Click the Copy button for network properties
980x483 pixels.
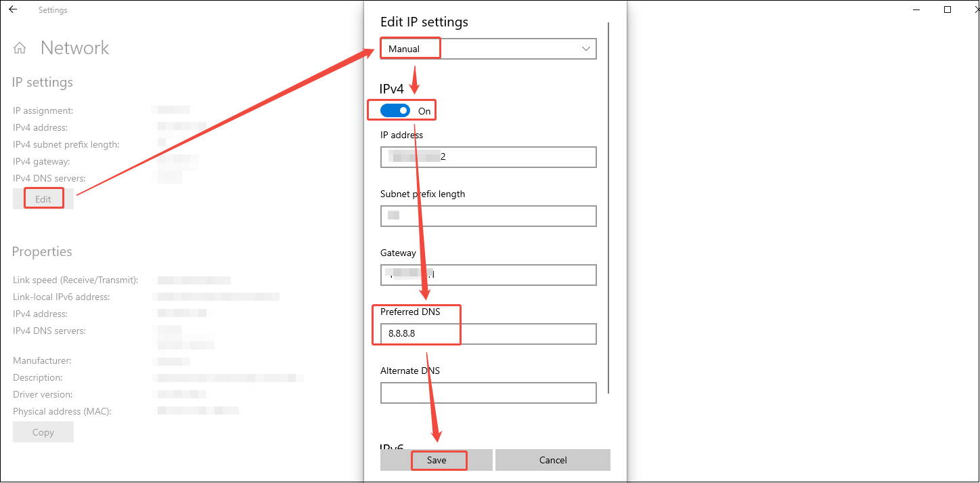coord(43,432)
